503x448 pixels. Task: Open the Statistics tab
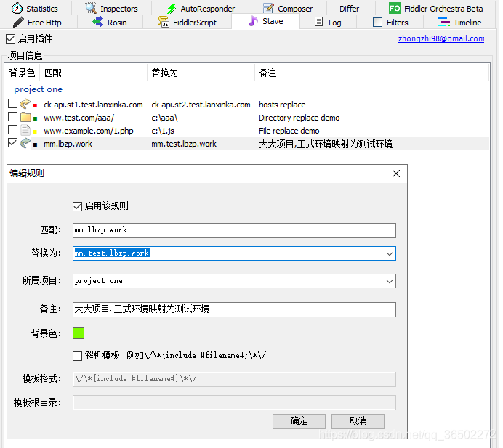(x=35, y=8)
